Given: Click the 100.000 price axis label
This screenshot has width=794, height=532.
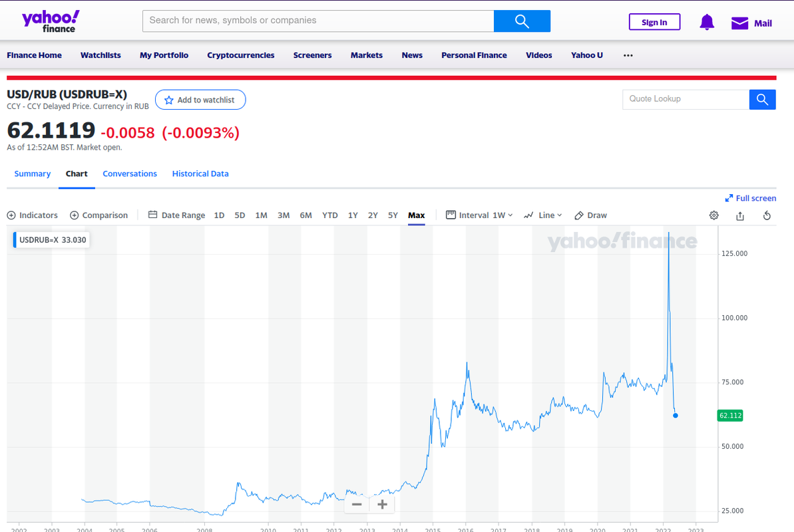Looking at the screenshot, I should tap(734, 318).
